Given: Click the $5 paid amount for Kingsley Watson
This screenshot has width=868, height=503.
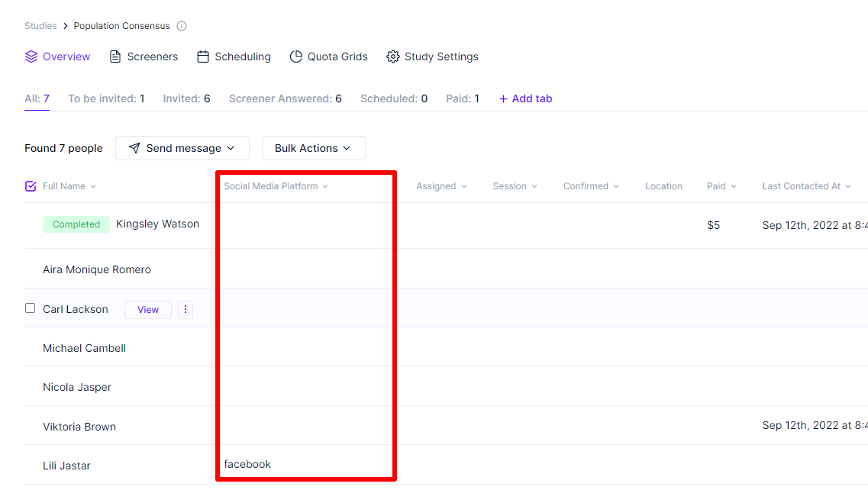Looking at the screenshot, I should pyautogui.click(x=714, y=225).
